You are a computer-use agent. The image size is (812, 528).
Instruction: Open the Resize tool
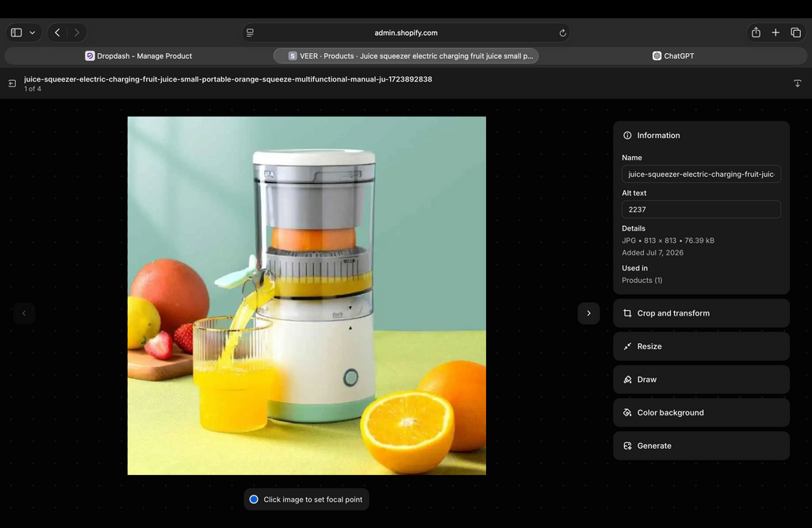(x=701, y=346)
